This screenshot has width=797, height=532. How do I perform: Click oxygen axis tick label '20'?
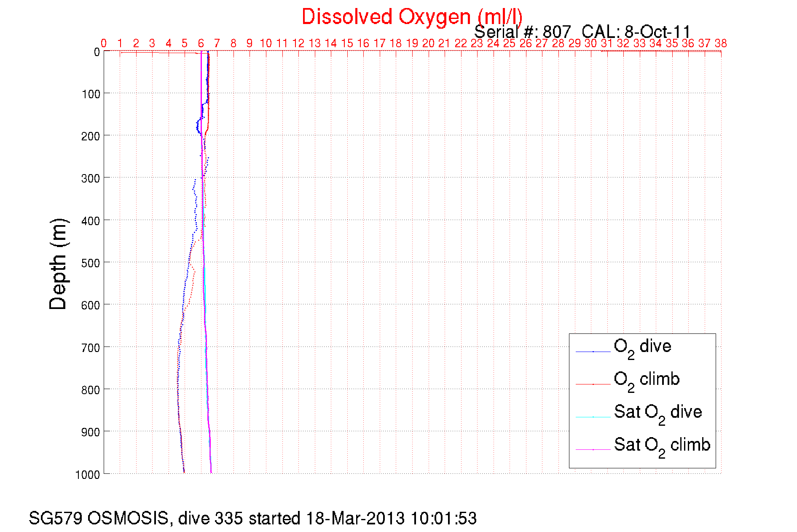pyautogui.click(x=429, y=43)
